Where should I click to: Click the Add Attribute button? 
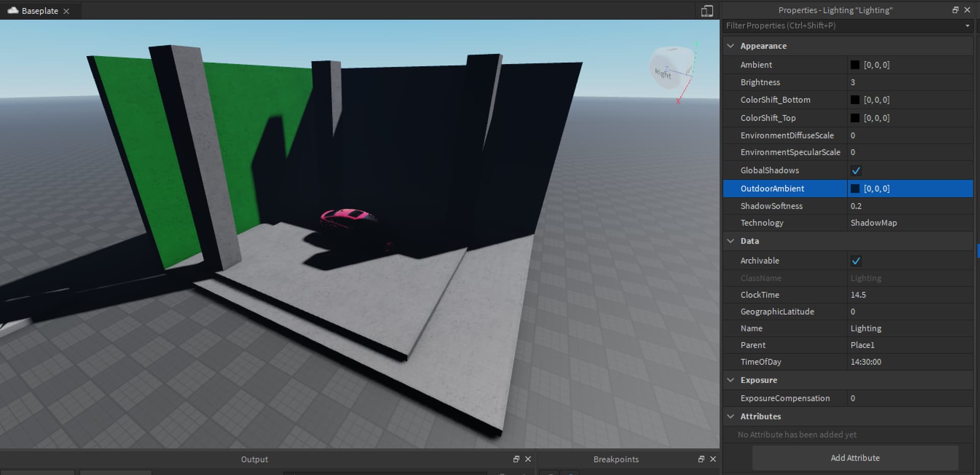click(855, 458)
